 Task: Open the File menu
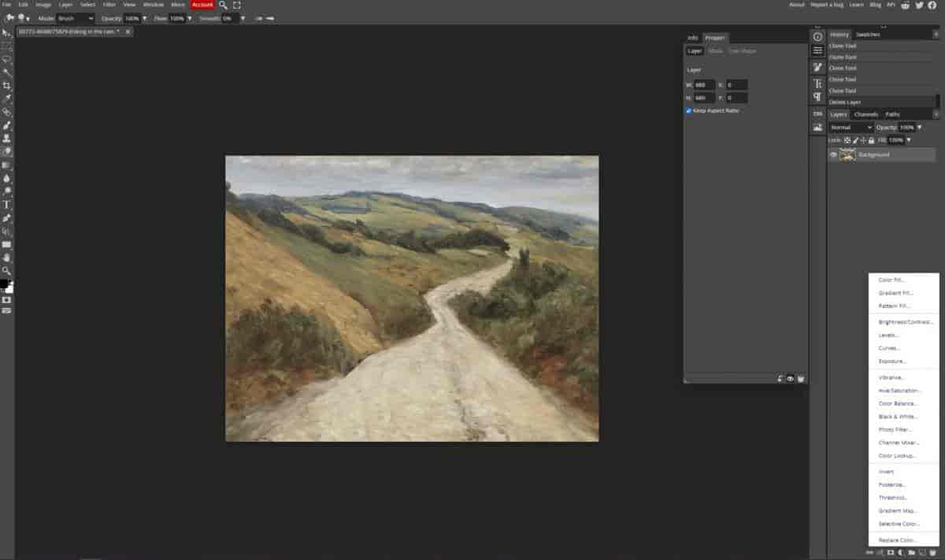pos(6,5)
